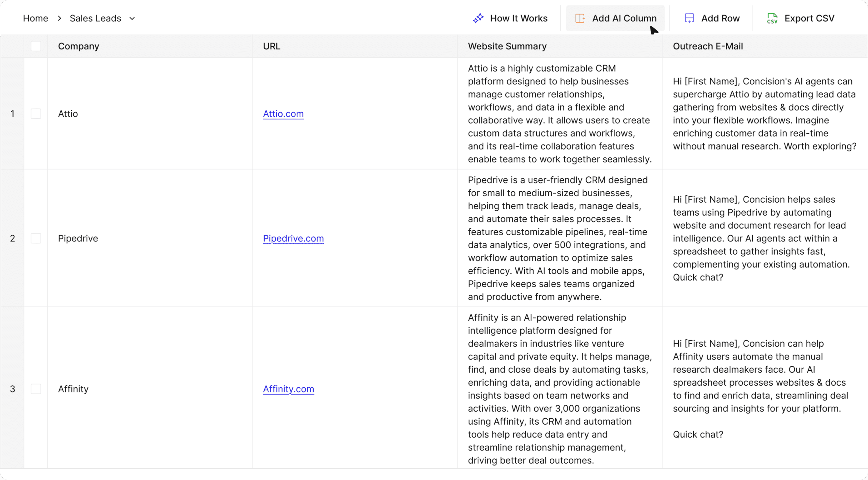868x480 pixels.
Task: Expand the Sales Leads dropdown chevron
Action: (132, 19)
